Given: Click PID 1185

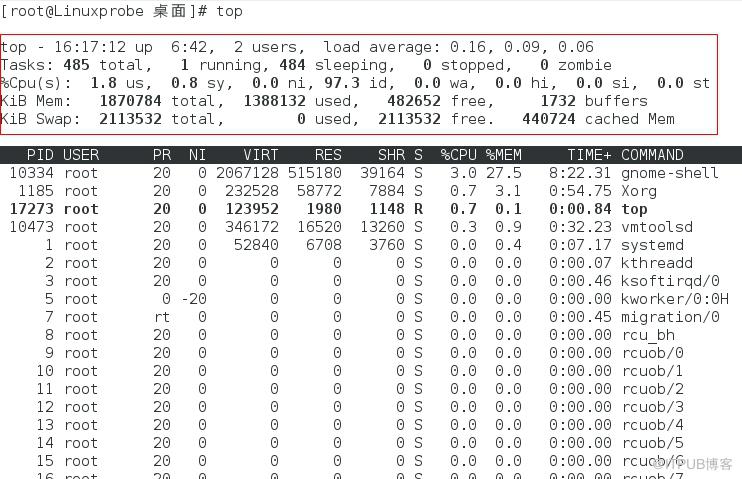Looking at the screenshot, I should point(35,191).
